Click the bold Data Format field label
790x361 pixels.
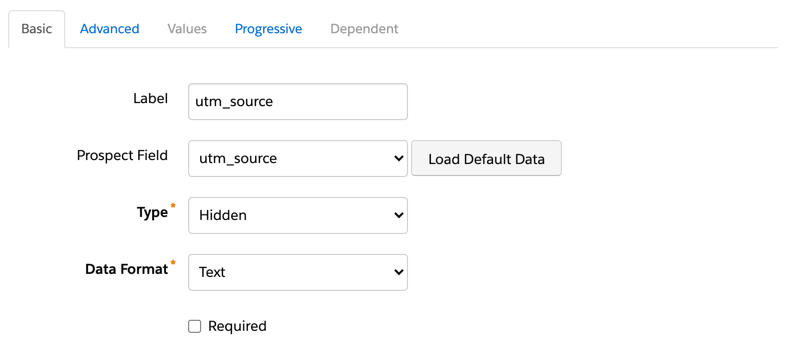tap(126, 269)
